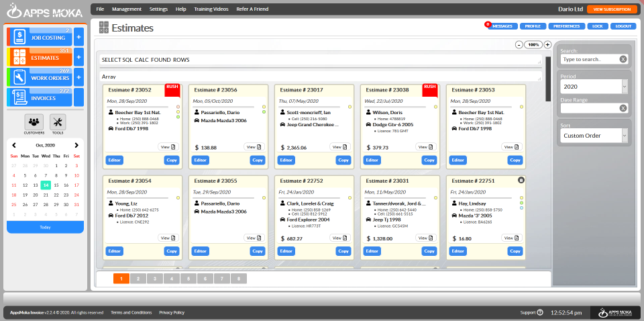644x321 pixels.
Task: Open Privacy Policy link
Action: click(x=172, y=312)
